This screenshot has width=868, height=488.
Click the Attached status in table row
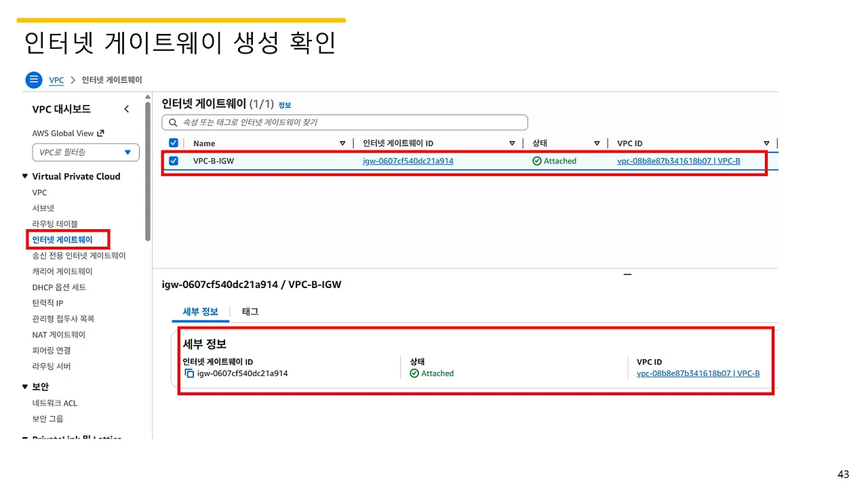click(x=554, y=161)
